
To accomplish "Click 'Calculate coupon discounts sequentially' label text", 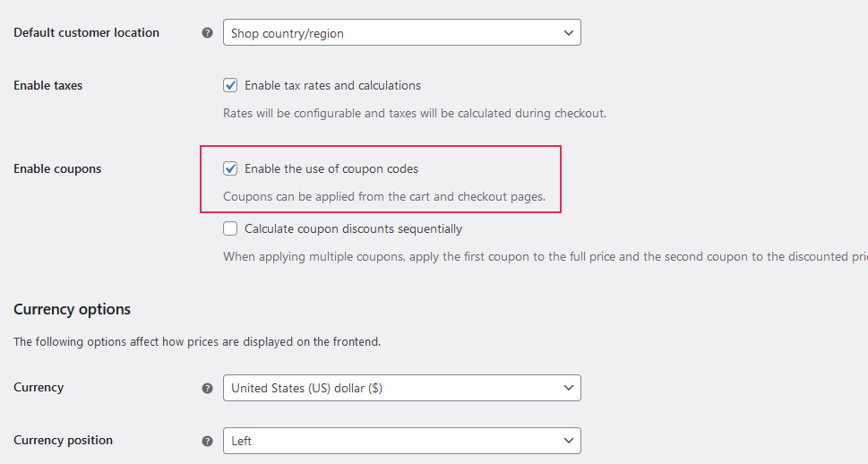I will pyautogui.click(x=353, y=228).
